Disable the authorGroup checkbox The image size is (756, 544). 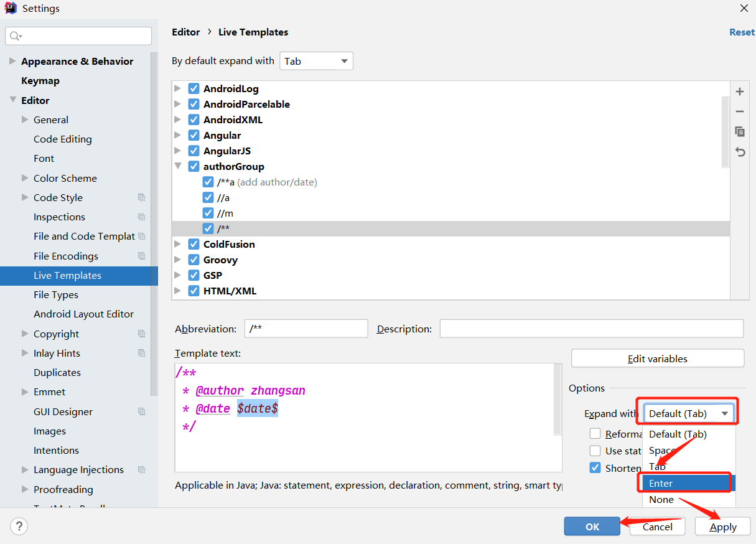pos(194,166)
